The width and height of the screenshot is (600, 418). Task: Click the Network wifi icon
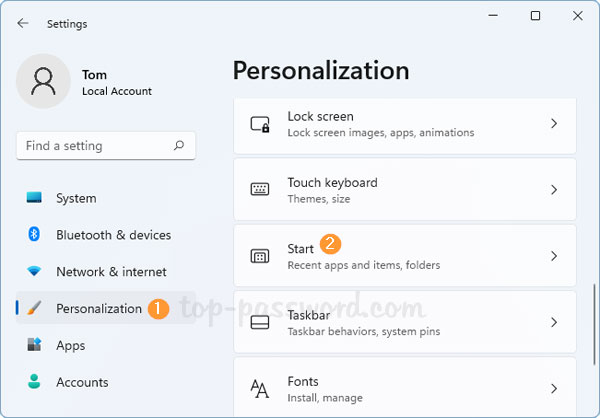[35, 272]
